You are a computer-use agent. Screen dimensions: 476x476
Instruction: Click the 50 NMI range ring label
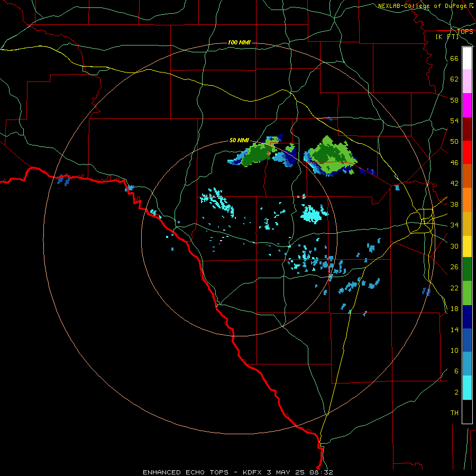pos(239,140)
